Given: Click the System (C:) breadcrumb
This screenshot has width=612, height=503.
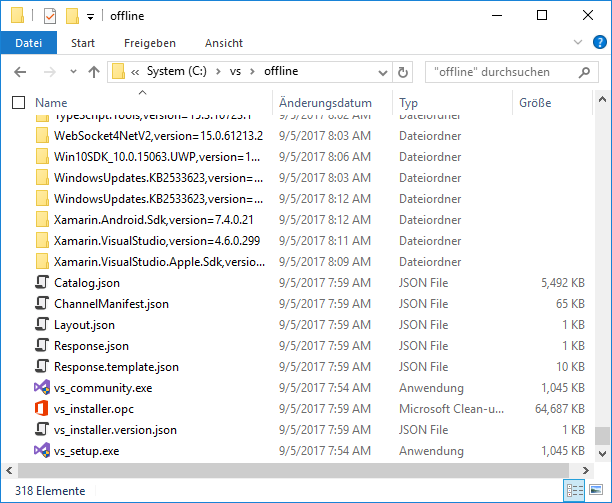Looking at the screenshot, I should point(185,72).
